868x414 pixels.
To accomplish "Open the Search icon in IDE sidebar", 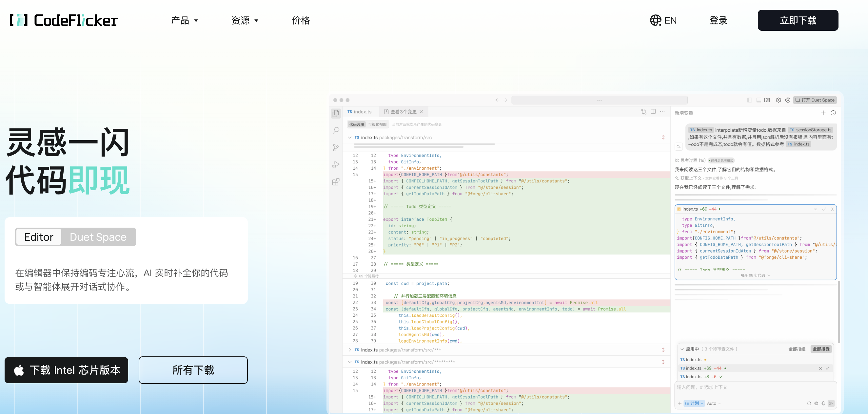I will tap(336, 130).
